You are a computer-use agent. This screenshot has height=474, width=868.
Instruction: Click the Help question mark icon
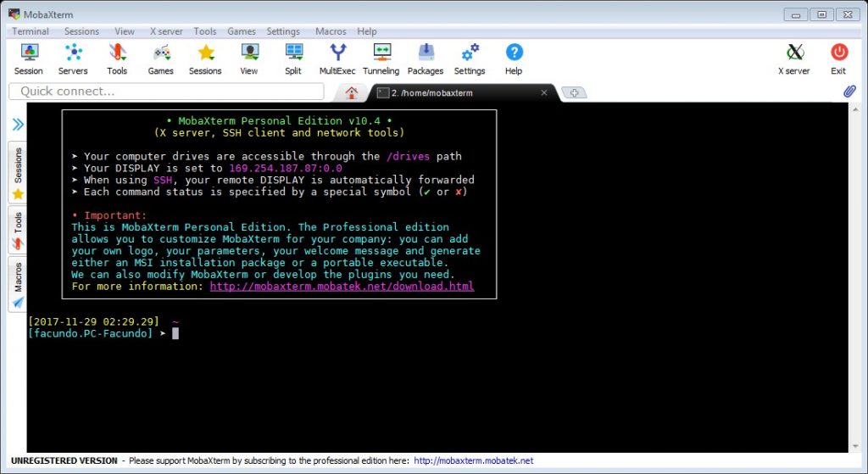(x=514, y=59)
